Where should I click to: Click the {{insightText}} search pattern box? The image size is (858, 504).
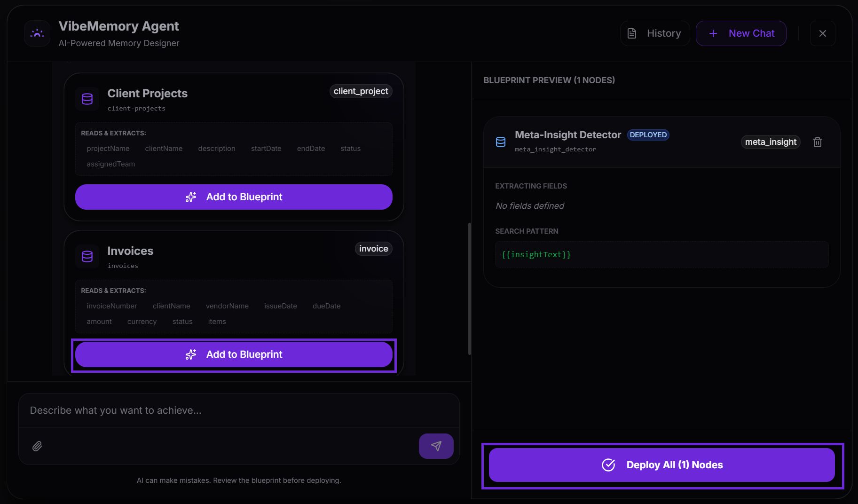(661, 254)
